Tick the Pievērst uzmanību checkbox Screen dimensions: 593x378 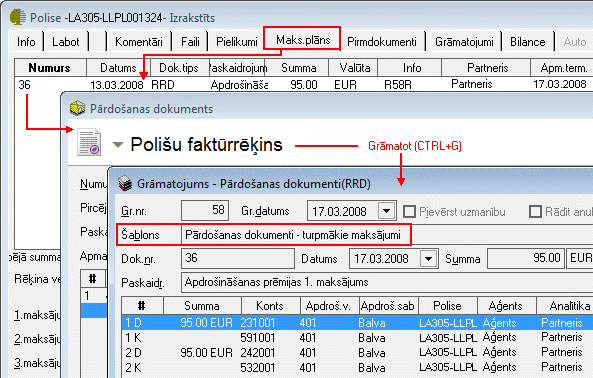click(409, 212)
